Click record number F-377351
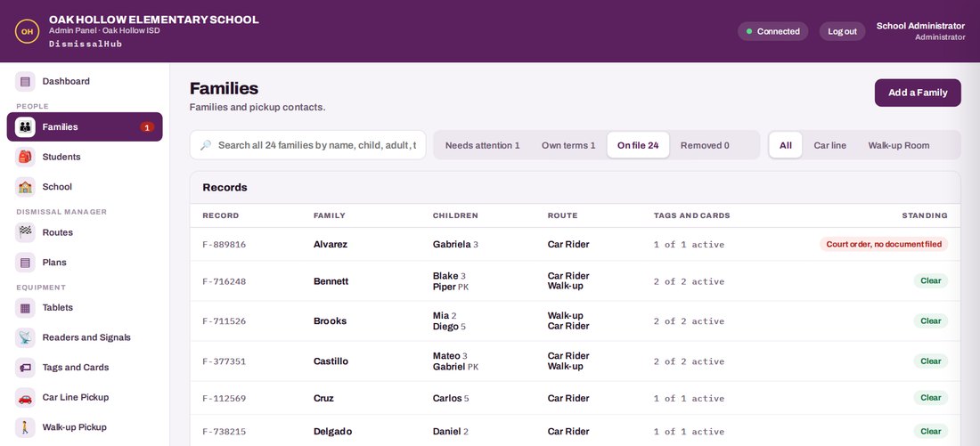 point(225,361)
